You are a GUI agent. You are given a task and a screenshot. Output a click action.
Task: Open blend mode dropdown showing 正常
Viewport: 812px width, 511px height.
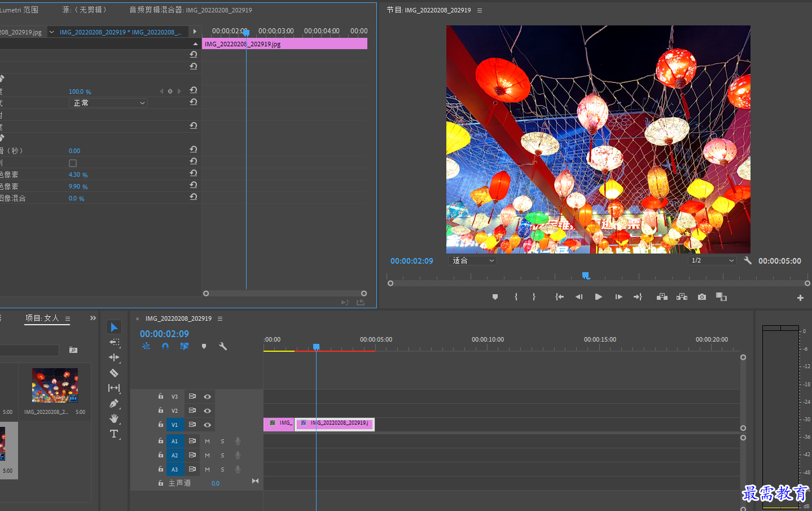click(108, 103)
